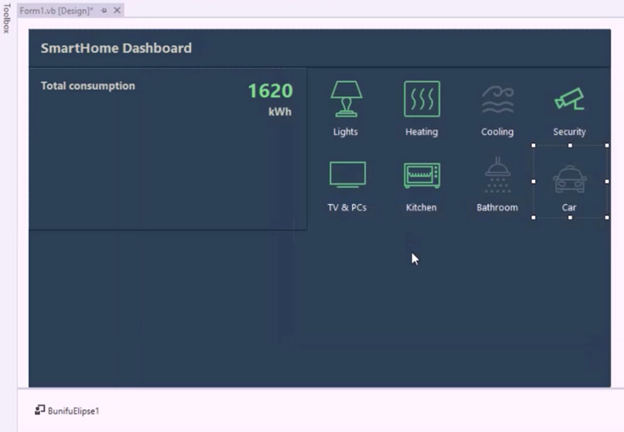624x432 pixels.
Task: Select the SmartHome Dashboard title label
Action: click(116, 48)
